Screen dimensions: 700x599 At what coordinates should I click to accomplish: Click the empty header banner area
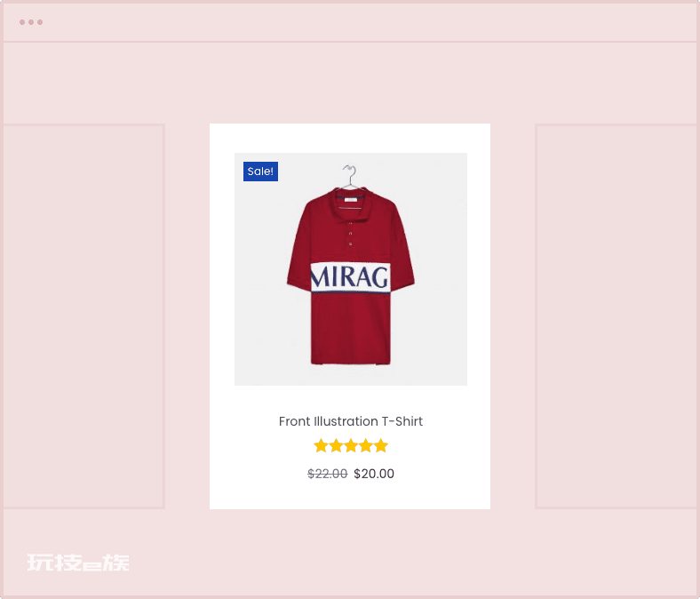pos(350,83)
